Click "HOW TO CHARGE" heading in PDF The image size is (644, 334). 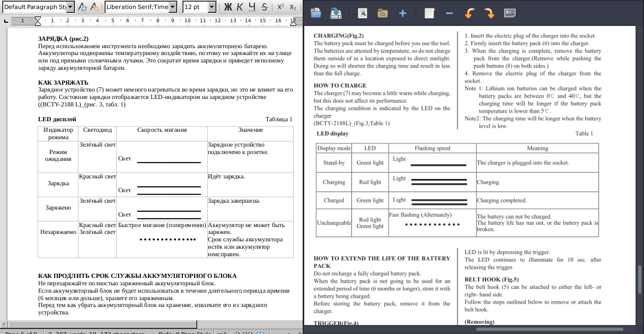coord(340,85)
